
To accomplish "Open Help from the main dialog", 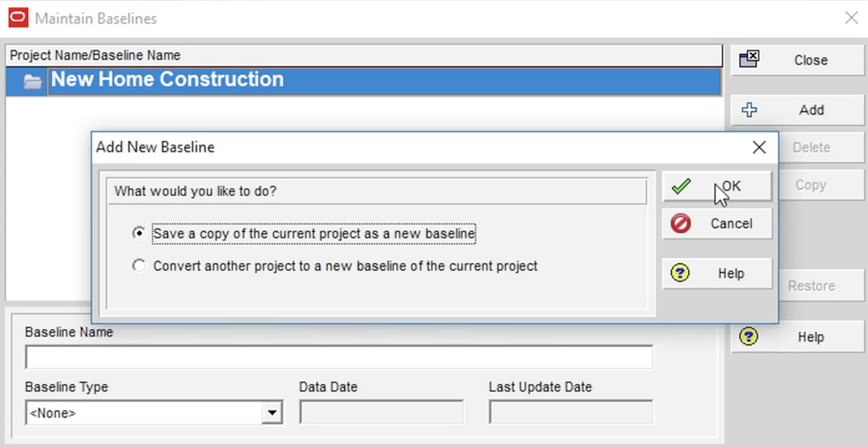I will click(x=799, y=336).
